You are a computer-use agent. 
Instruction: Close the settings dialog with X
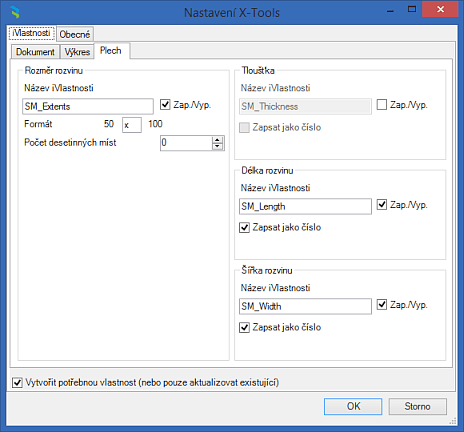pos(440,9)
